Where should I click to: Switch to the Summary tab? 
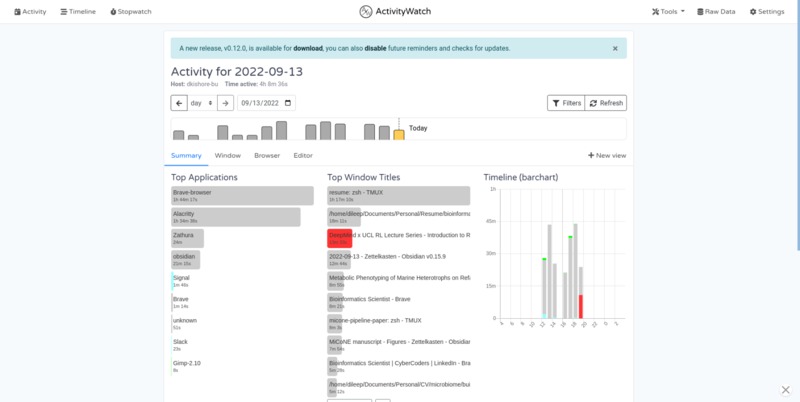tap(186, 156)
